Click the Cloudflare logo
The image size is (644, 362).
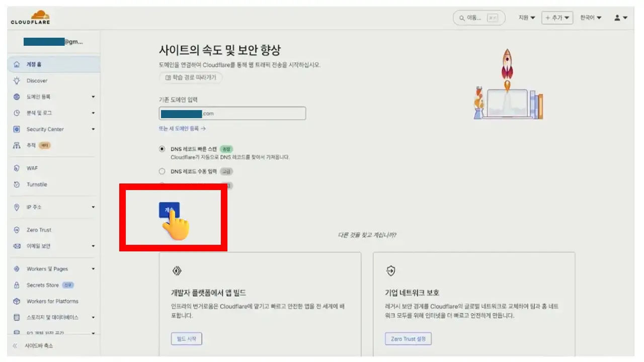click(30, 18)
